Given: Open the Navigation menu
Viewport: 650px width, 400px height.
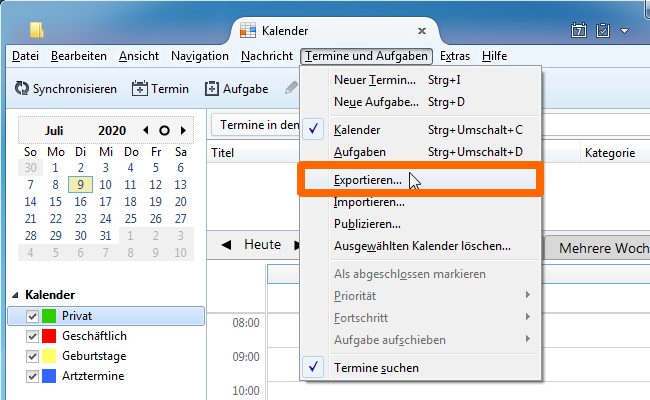Looking at the screenshot, I should coord(200,56).
